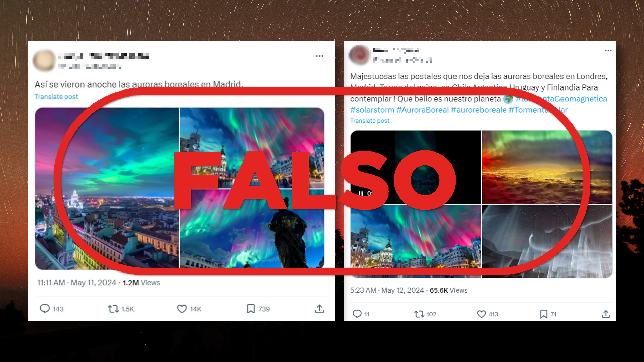Repost the post with 102 reposts

coord(419,314)
